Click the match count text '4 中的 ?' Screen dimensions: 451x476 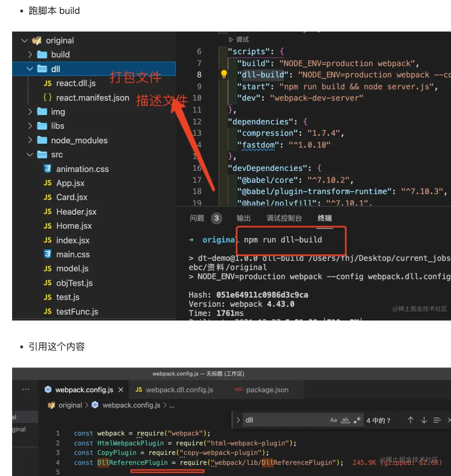[378, 420]
